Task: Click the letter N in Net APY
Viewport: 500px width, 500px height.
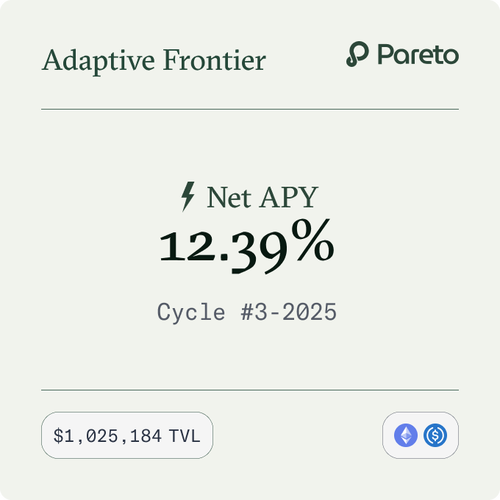Action: point(217,197)
